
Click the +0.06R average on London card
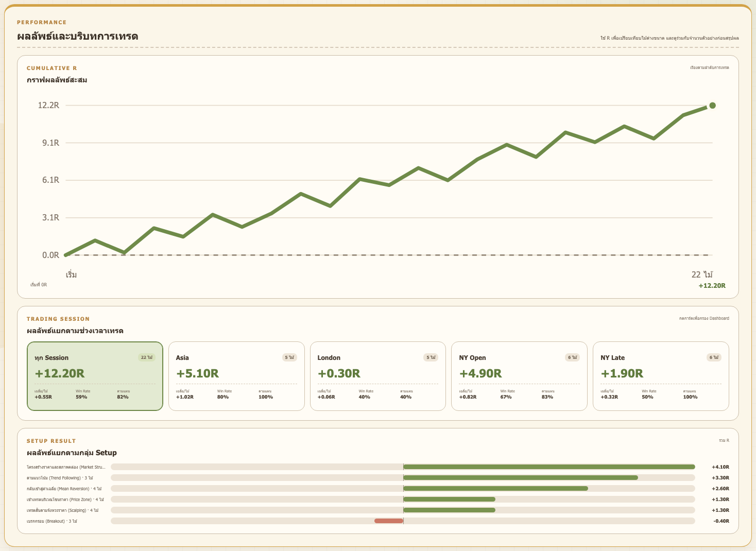(x=326, y=397)
